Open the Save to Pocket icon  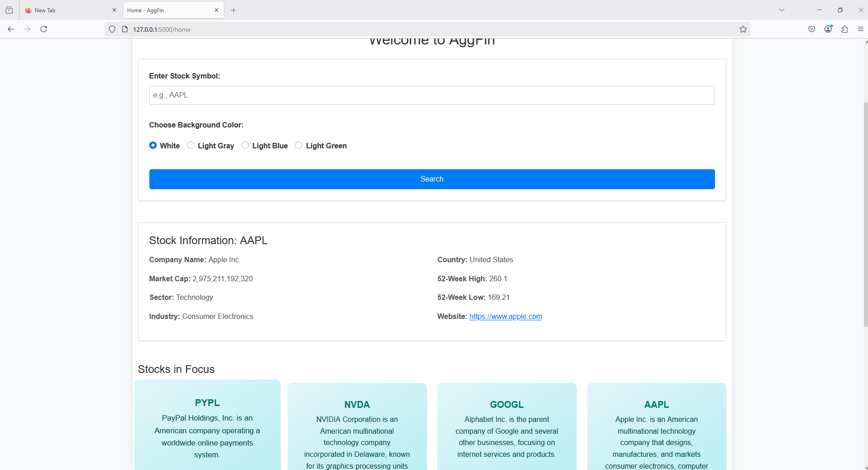(812, 29)
